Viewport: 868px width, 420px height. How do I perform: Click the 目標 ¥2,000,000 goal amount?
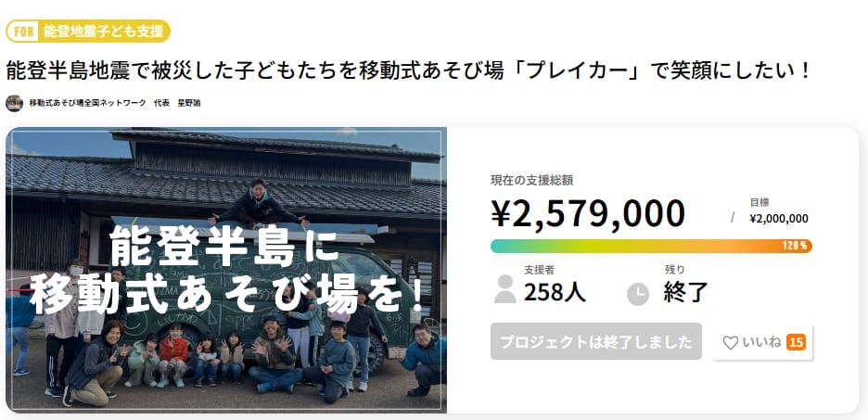coord(778,219)
